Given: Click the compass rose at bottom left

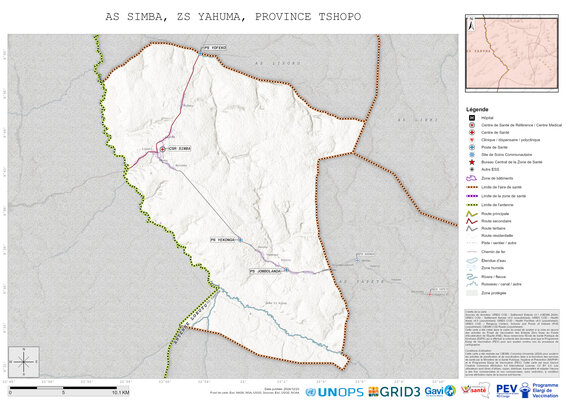Looking at the screenshot, I should tap(24, 362).
